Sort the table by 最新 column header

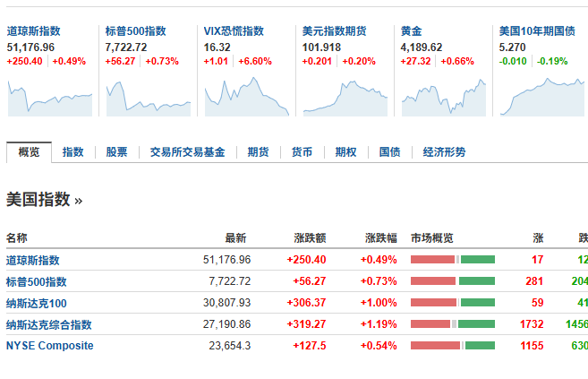[235, 238]
